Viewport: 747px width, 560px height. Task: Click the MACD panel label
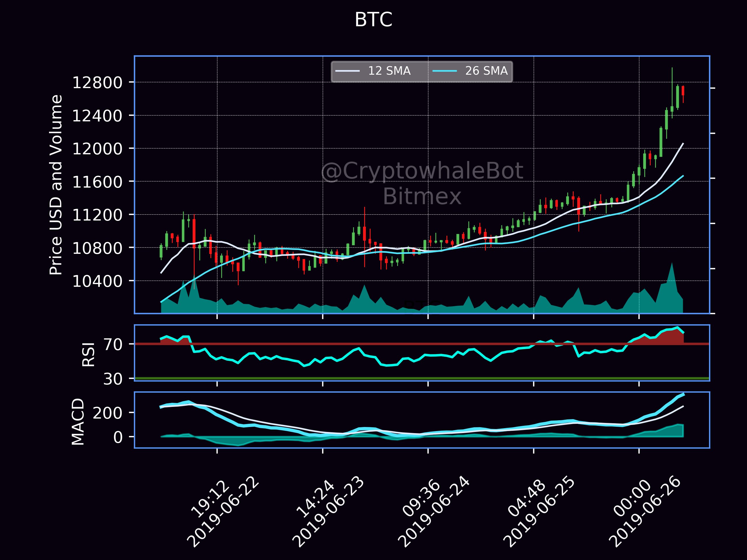point(78,421)
